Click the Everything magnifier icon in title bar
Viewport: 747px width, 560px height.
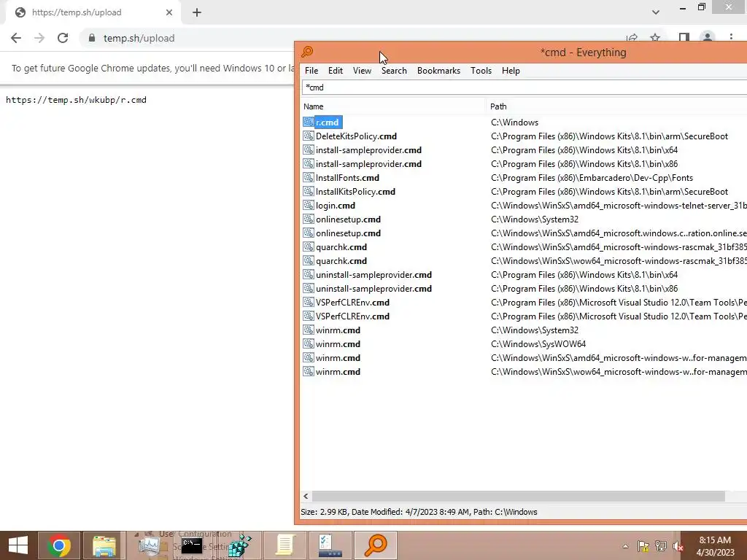coord(307,52)
